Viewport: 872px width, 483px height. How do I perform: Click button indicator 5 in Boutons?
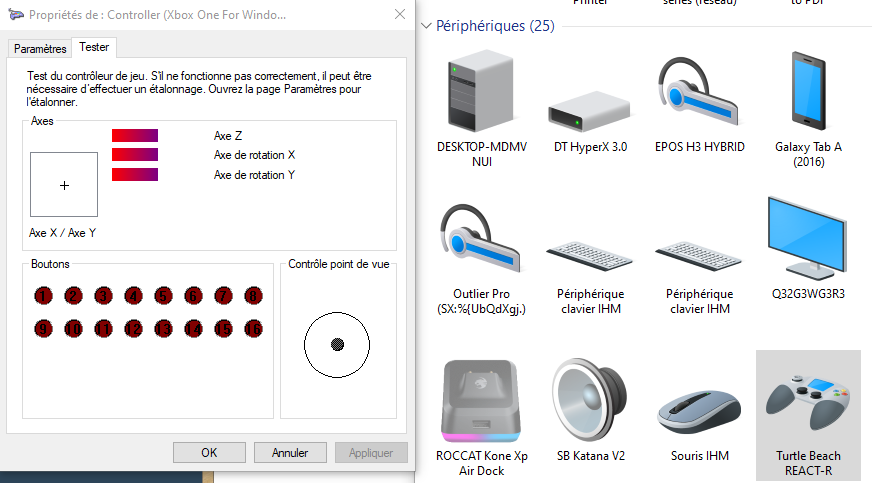[164, 296]
